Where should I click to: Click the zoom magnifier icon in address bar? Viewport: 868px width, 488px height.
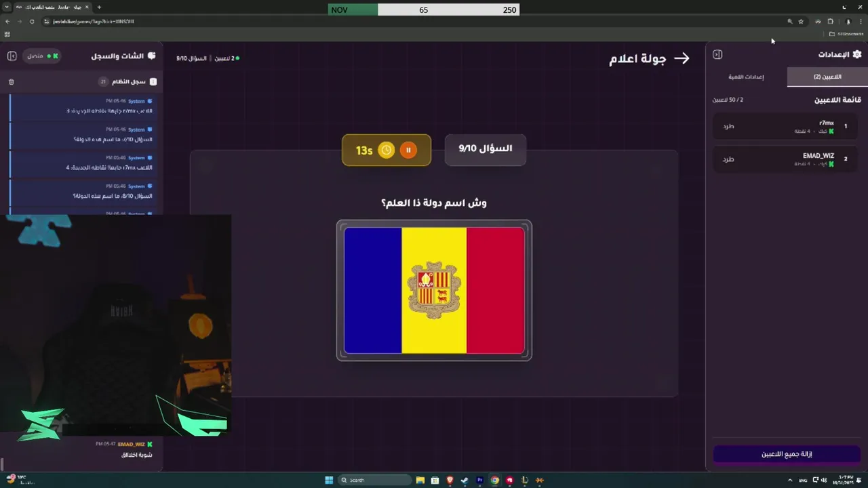(789, 22)
